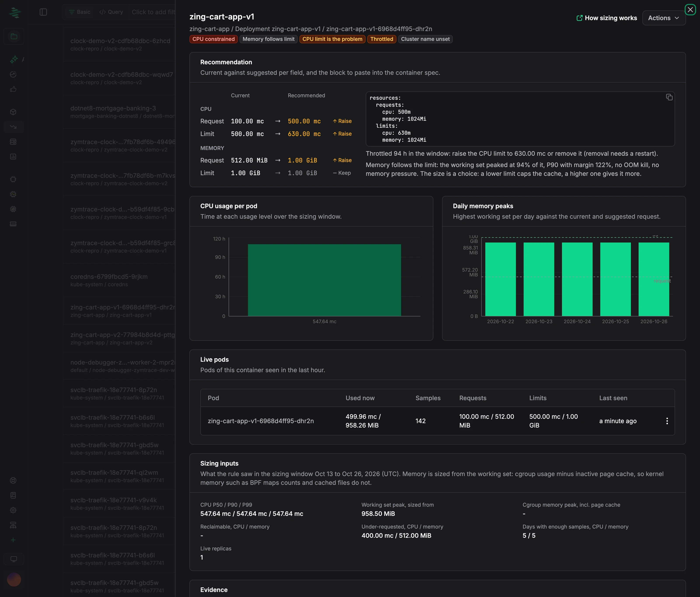The height and width of the screenshot is (597, 700).
Task: Click the sparkle AI icon in the sidebar
Action: [x=14, y=59]
